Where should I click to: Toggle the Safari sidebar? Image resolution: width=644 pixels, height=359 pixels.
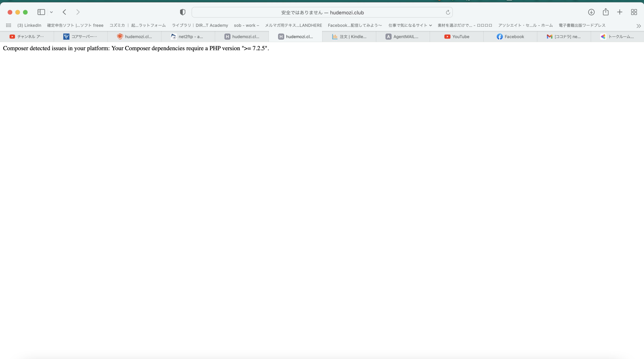click(41, 12)
